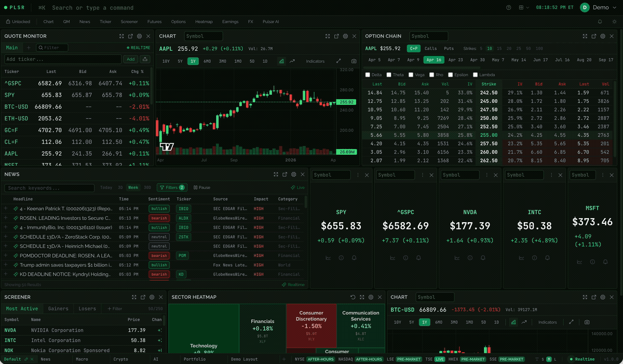Image resolution: width=623 pixels, height=364 pixels.
Task: Pop out the AAPL chart panel
Action: point(336,36)
